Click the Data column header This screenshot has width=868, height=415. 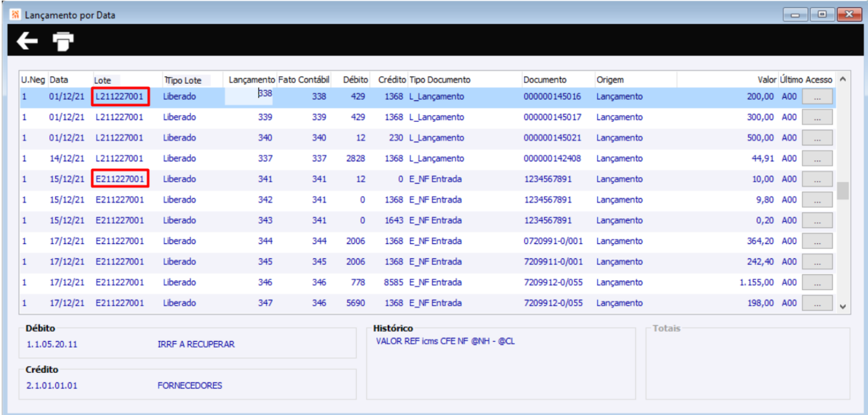point(59,80)
